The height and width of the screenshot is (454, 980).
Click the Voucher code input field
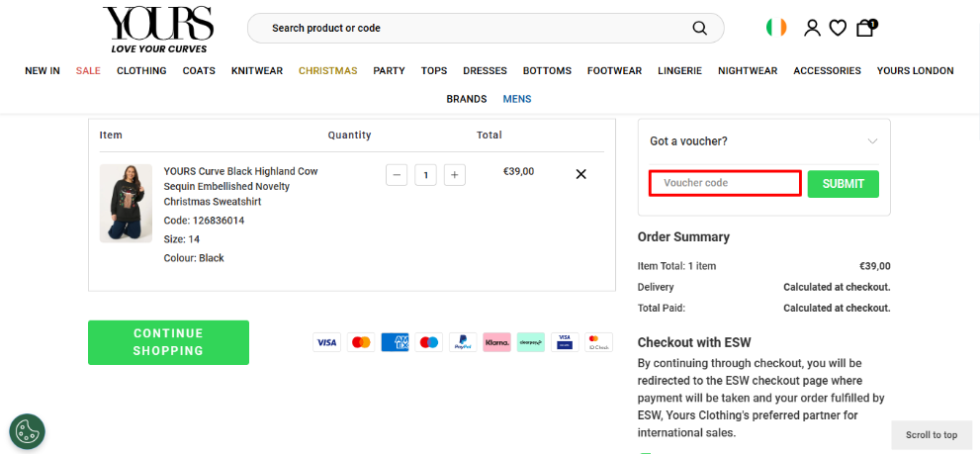pos(725,183)
